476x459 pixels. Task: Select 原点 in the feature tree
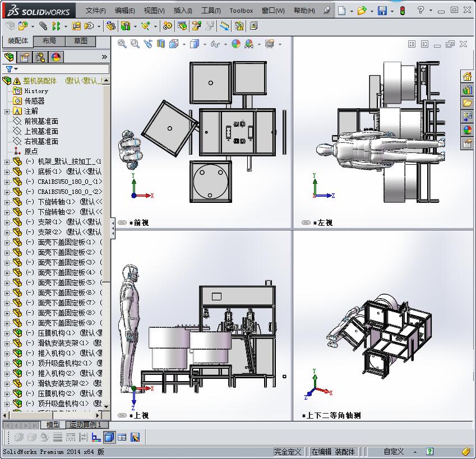(31, 151)
